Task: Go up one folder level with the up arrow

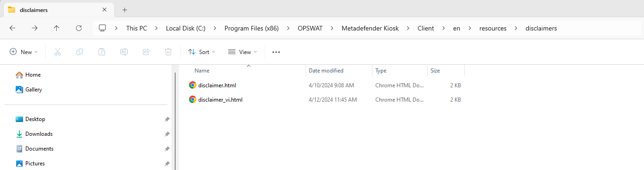Action: [x=57, y=28]
